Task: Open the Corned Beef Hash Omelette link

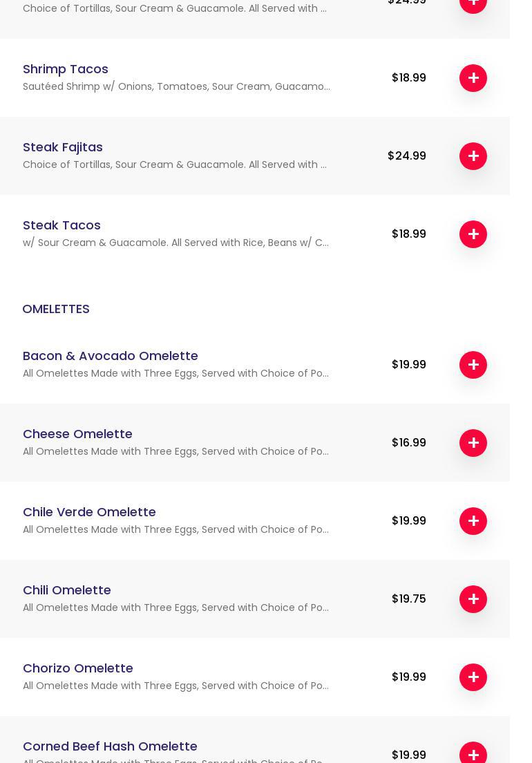Action: [x=110, y=746]
